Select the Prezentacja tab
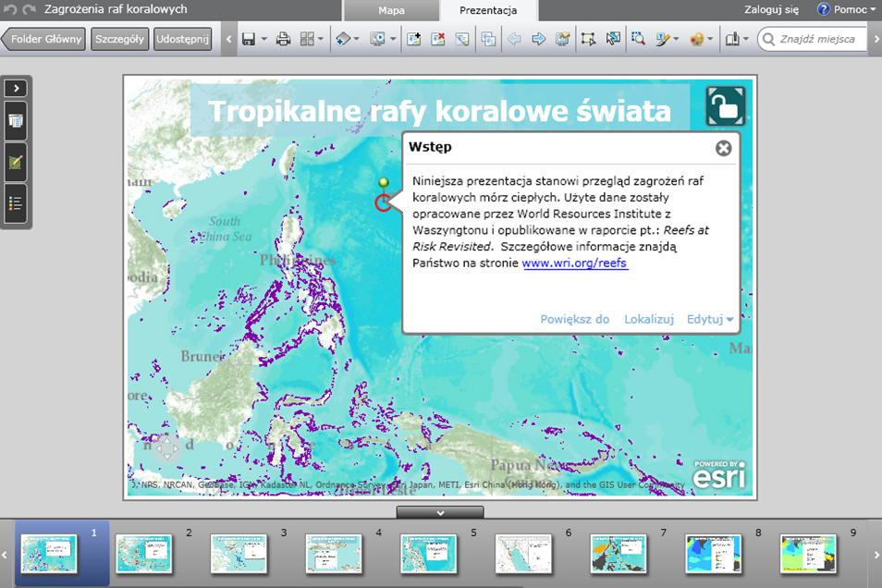Screen dimensions: 882x588 pos(488,11)
